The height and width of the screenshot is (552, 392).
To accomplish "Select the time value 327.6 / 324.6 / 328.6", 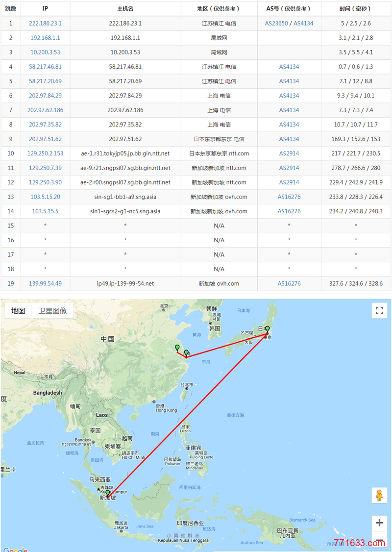I will pos(356,283).
